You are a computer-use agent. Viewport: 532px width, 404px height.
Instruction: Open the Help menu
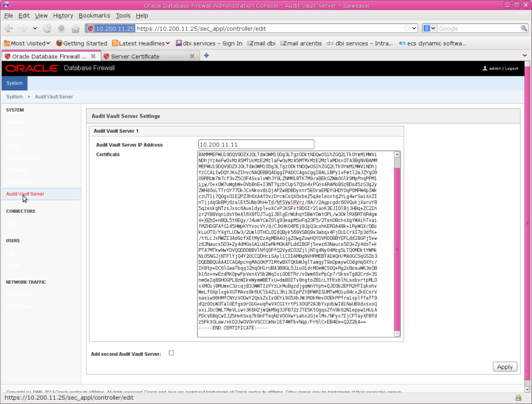[142, 16]
